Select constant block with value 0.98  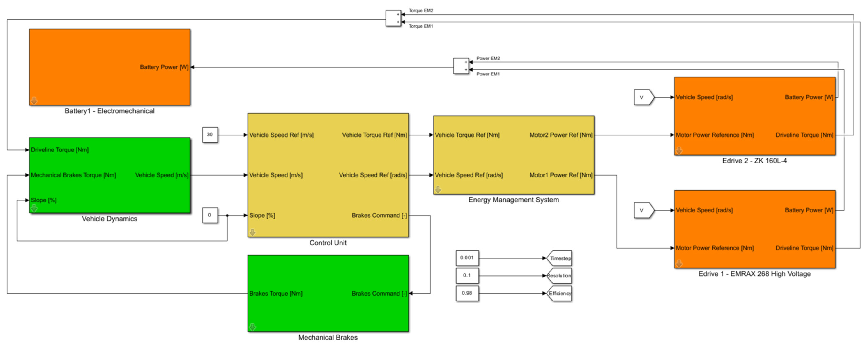(467, 293)
